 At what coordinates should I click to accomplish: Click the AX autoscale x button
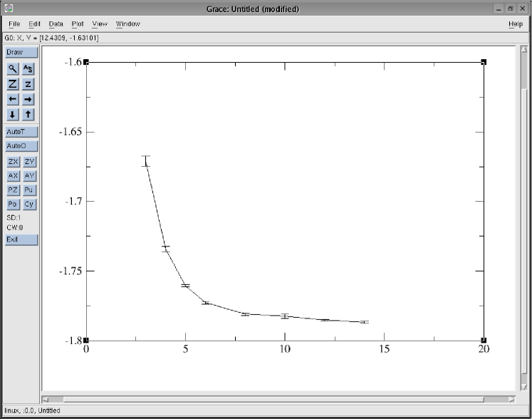tap(14, 176)
